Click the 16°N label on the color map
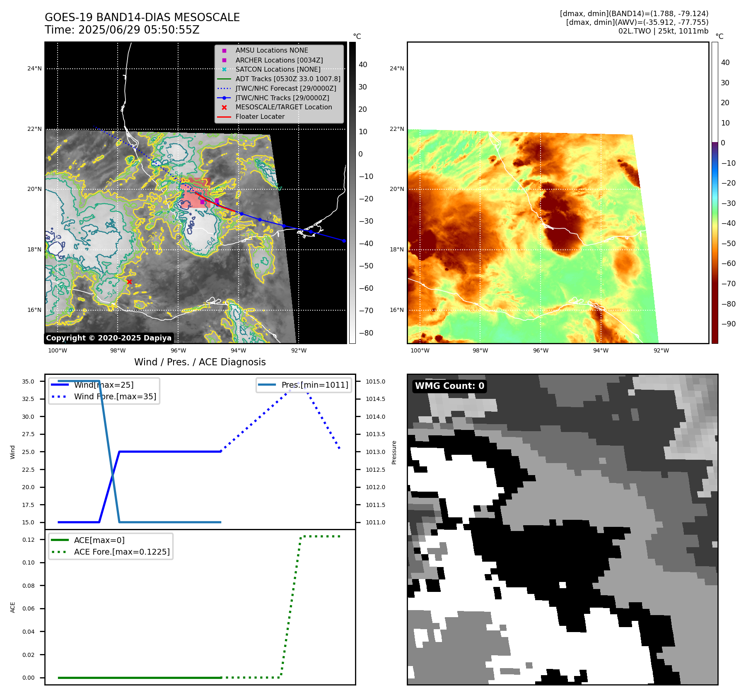746x700 pixels. (x=397, y=310)
